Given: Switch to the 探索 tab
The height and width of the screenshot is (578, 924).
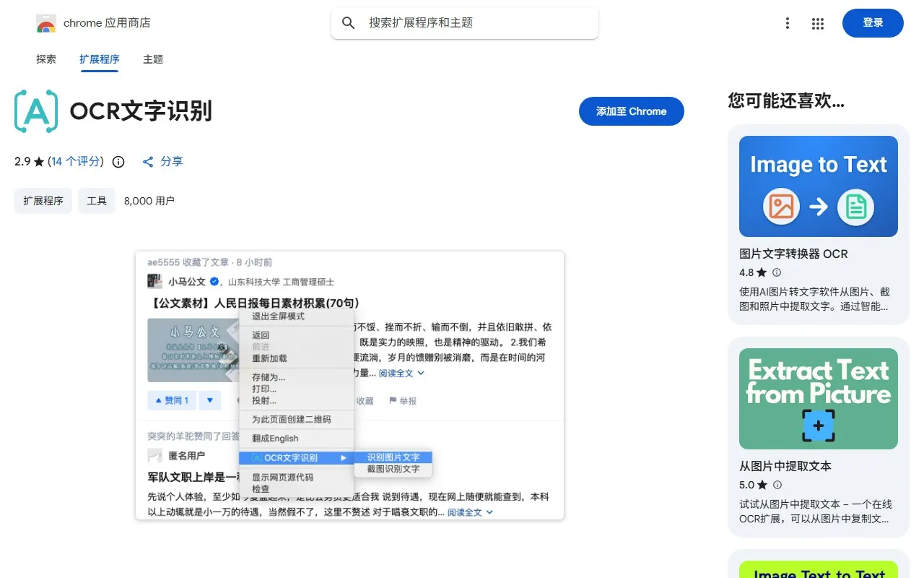Looking at the screenshot, I should 46,59.
